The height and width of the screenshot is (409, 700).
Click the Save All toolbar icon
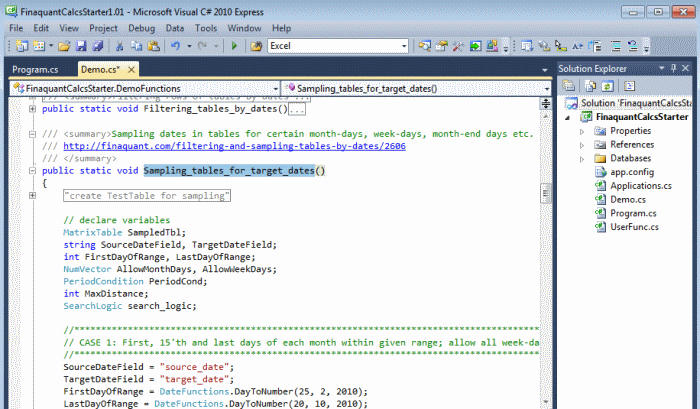tap(97, 46)
